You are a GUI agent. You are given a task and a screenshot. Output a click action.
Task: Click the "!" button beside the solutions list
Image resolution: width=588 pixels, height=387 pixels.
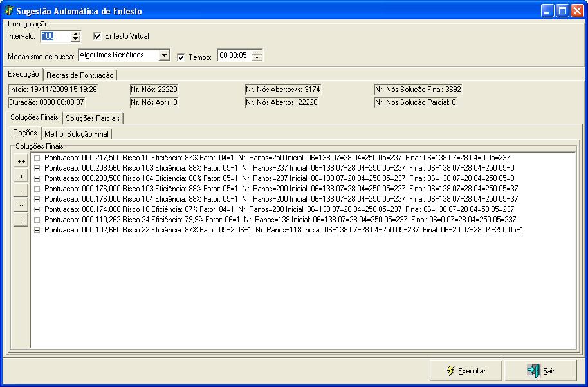point(21,220)
